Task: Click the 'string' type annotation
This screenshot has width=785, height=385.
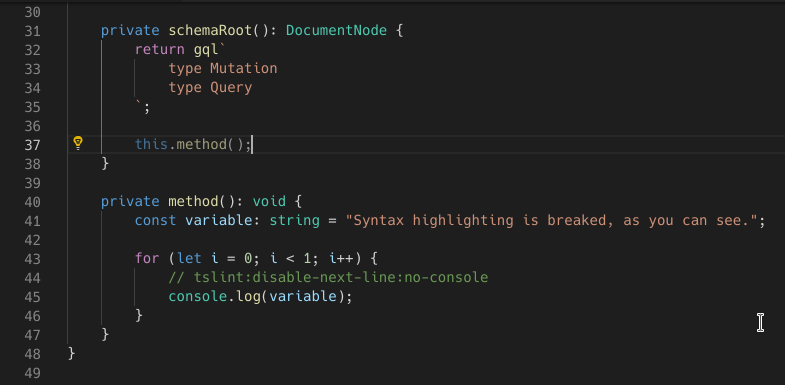Action: point(294,221)
